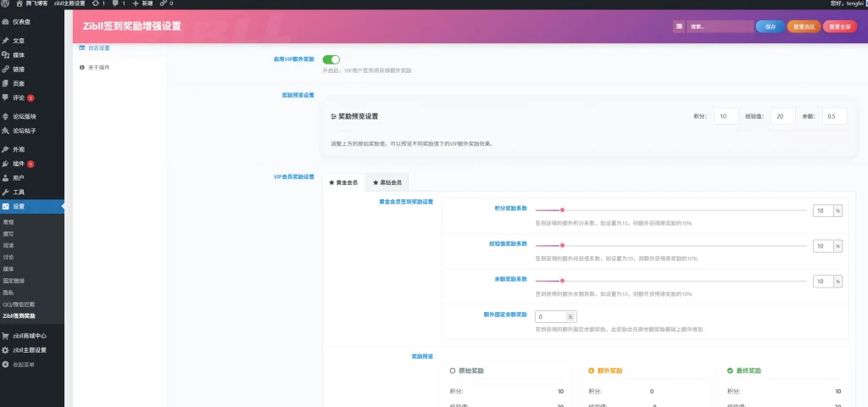This screenshot has width=868, height=407.
Task: Click expand-all icon beside search box
Action: click(679, 26)
